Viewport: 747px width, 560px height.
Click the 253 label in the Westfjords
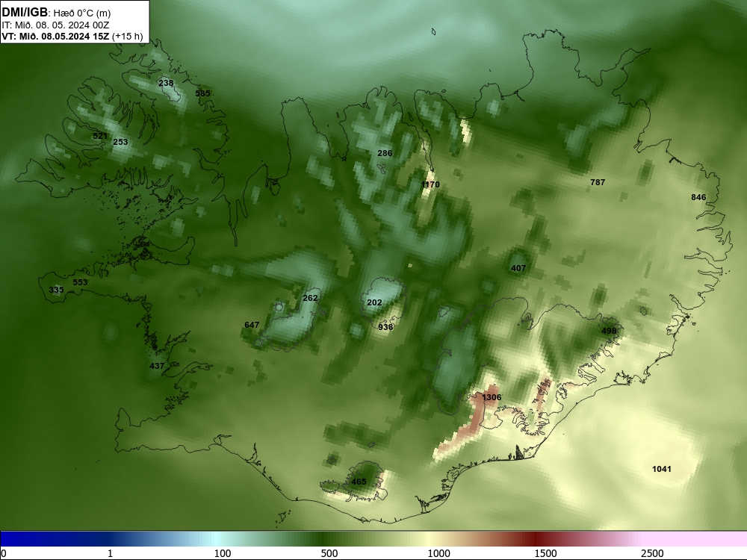point(120,142)
